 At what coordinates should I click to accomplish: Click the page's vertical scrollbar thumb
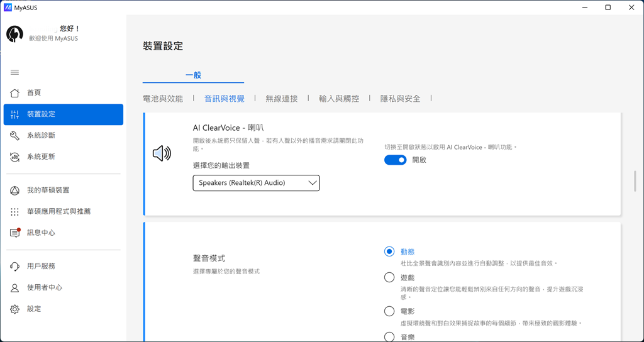click(635, 181)
